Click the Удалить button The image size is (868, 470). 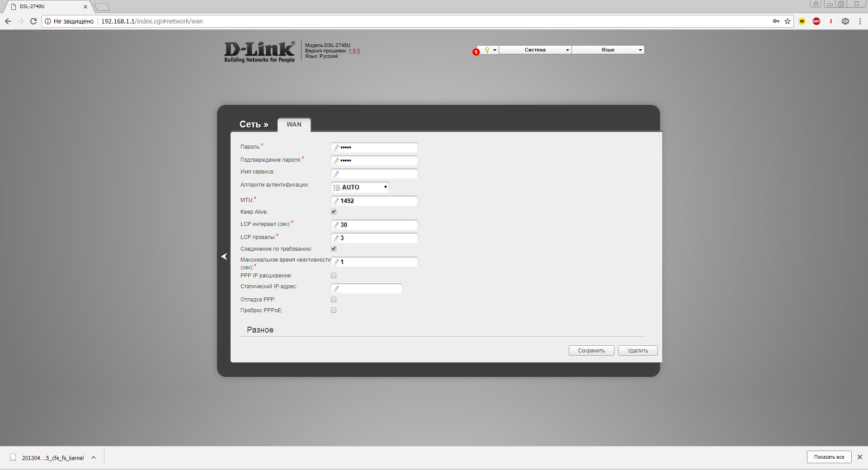(x=638, y=351)
